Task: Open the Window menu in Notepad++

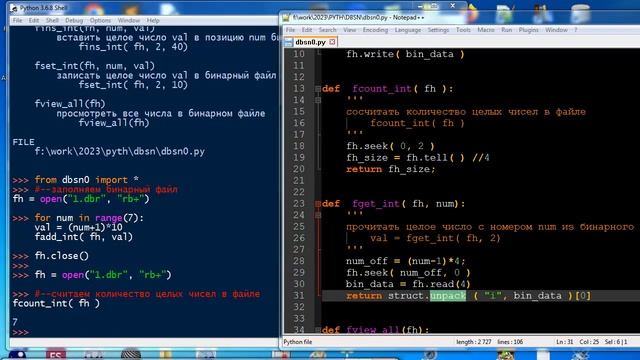Action: coord(556,30)
